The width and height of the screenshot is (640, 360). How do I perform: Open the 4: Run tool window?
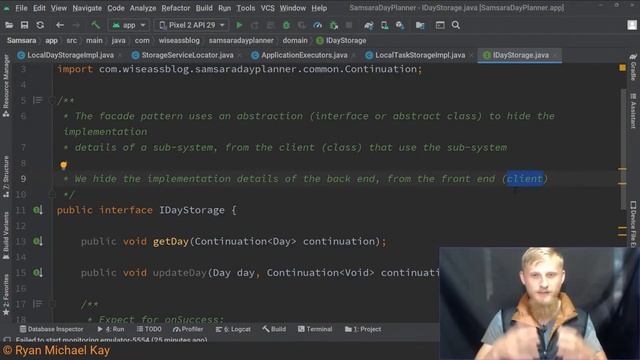click(111, 329)
